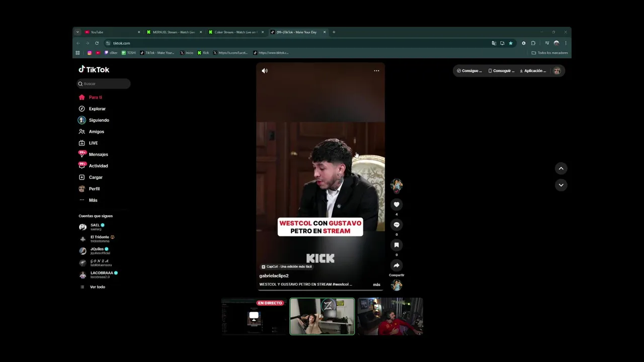Toggle the bookmark star for this page
This screenshot has height=362, width=644.
click(x=511, y=43)
